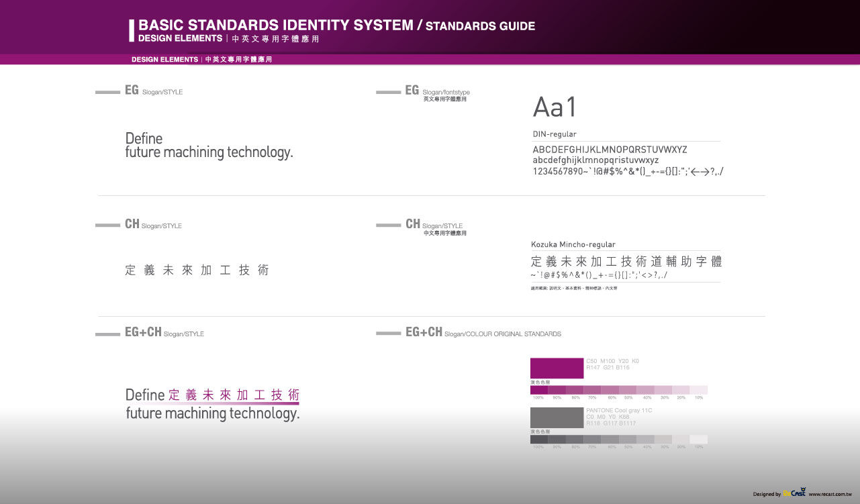The width and height of the screenshot is (860, 504).
Task: Click 英文專用字體應用 under EG fontstype
Action: click(444, 99)
